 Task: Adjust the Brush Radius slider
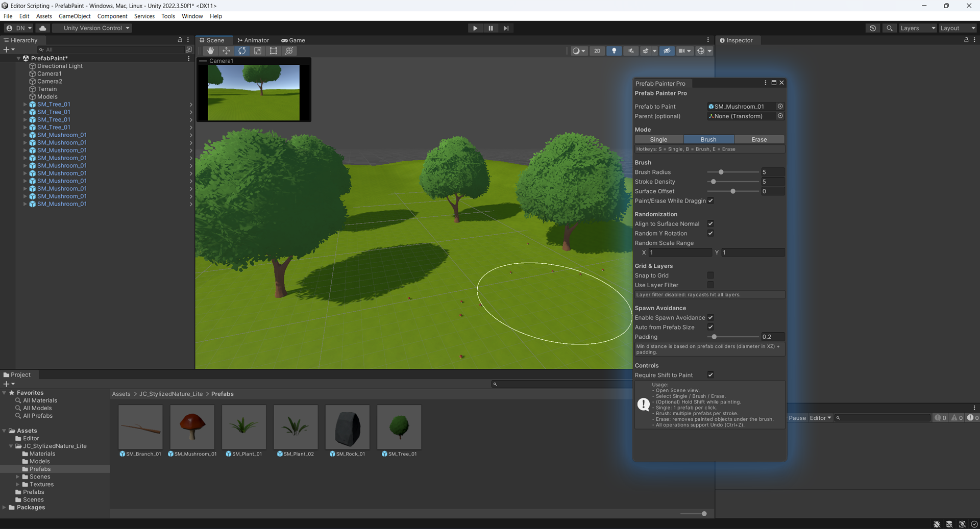[x=733, y=172]
